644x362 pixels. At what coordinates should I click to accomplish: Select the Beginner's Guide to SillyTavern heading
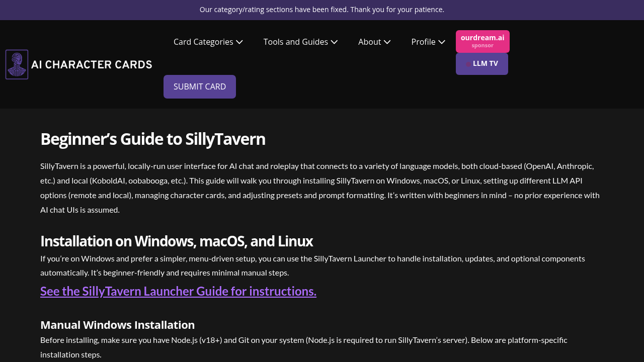point(152,139)
